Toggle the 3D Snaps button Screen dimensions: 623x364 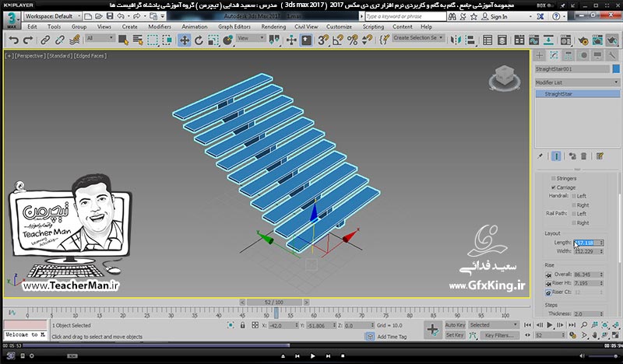click(323, 40)
